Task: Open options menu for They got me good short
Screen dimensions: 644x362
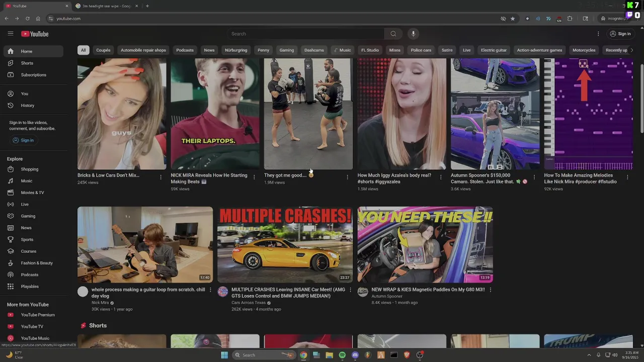Action: [x=347, y=177]
